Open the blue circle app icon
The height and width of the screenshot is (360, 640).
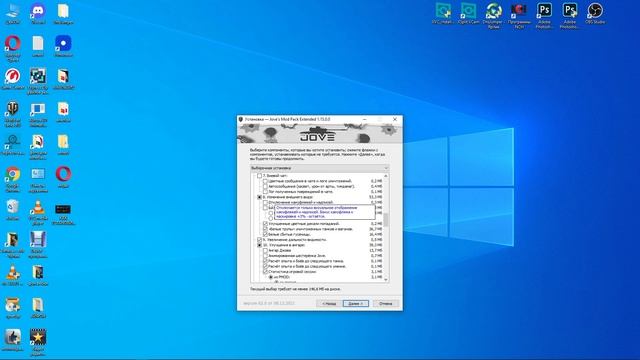[63, 46]
